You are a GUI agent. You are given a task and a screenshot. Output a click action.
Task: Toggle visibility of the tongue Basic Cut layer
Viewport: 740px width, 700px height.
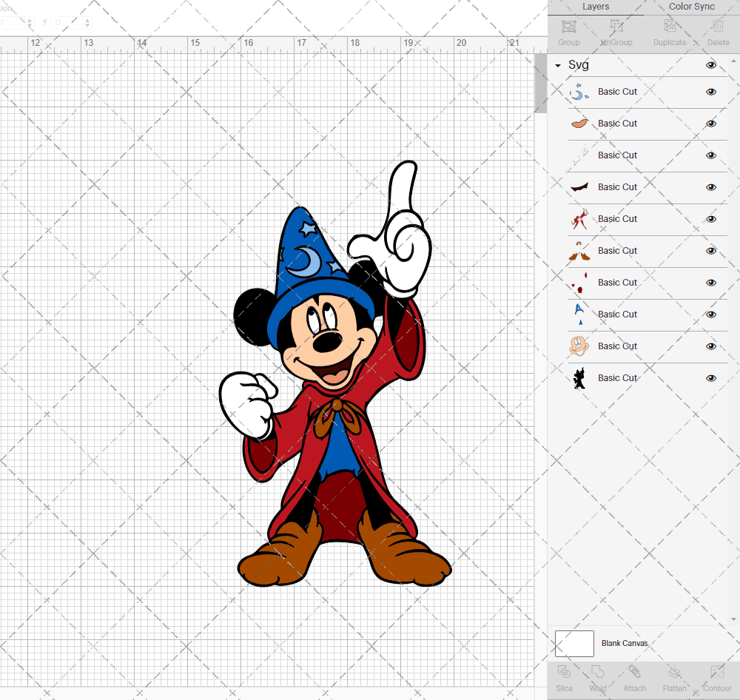pos(710,124)
